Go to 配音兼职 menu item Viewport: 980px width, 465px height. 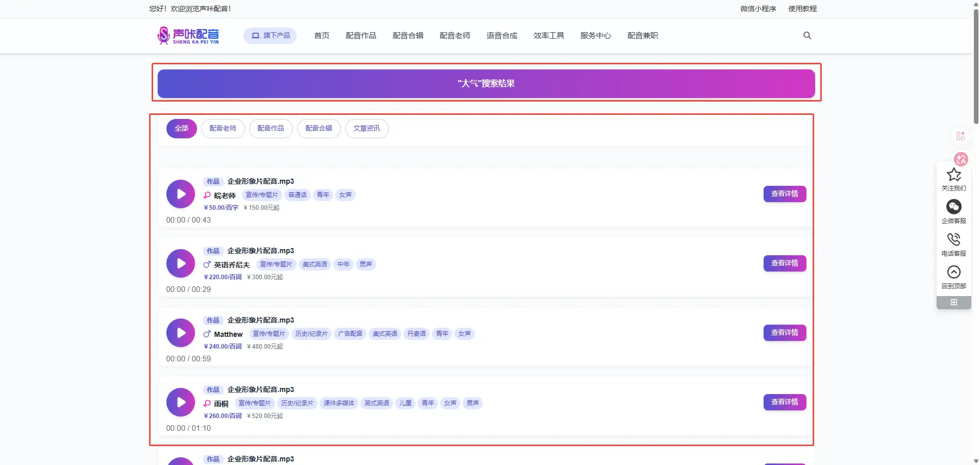643,36
